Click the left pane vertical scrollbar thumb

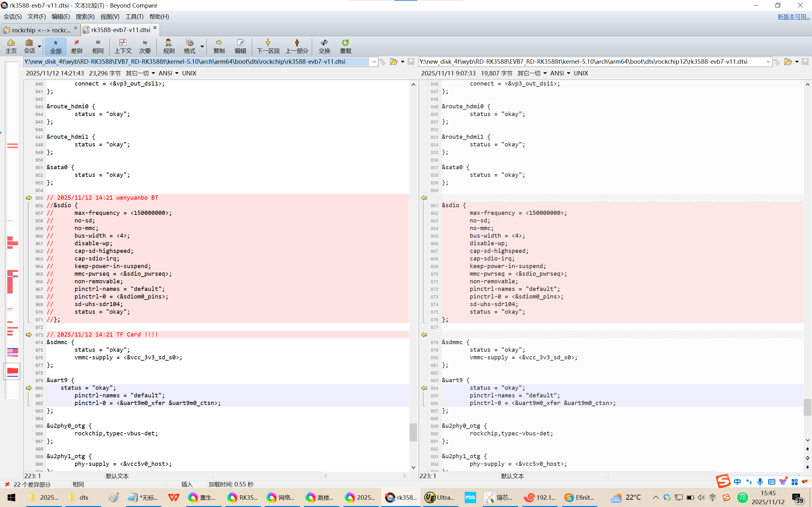[413, 432]
